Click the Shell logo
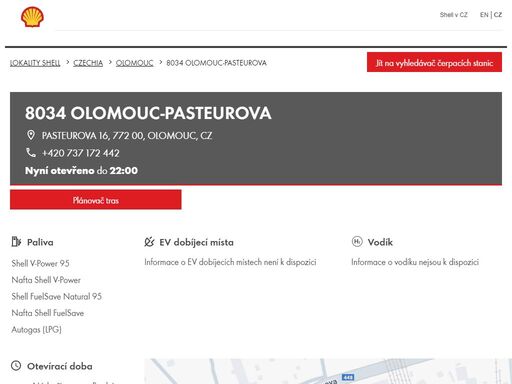This screenshot has height=384, width=512. [x=32, y=17]
